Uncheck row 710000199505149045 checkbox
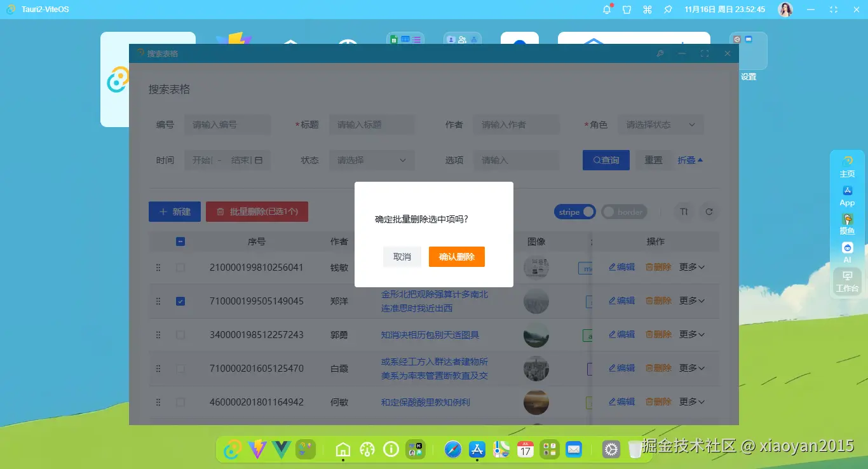868x469 pixels. tap(180, 301)
